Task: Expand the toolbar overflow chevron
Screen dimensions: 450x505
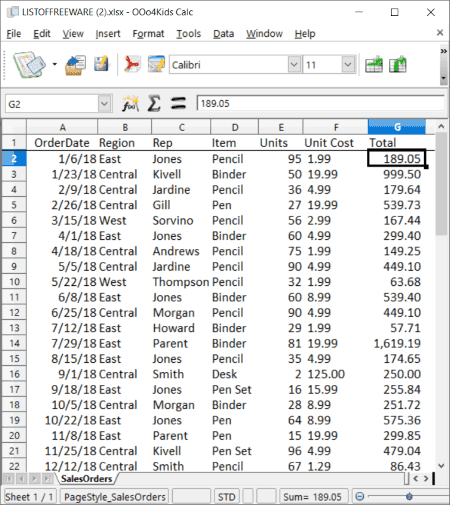Action: point(443,51)
